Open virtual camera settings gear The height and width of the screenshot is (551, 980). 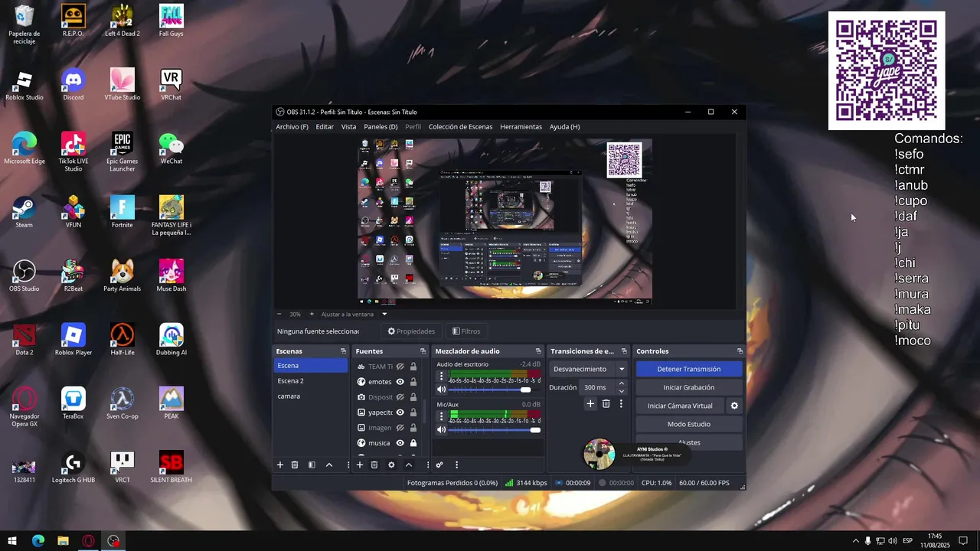734,406
